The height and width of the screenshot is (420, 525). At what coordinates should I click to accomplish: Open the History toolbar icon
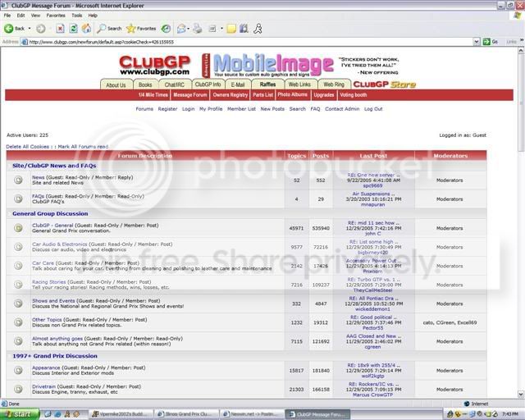click(166, 29)
